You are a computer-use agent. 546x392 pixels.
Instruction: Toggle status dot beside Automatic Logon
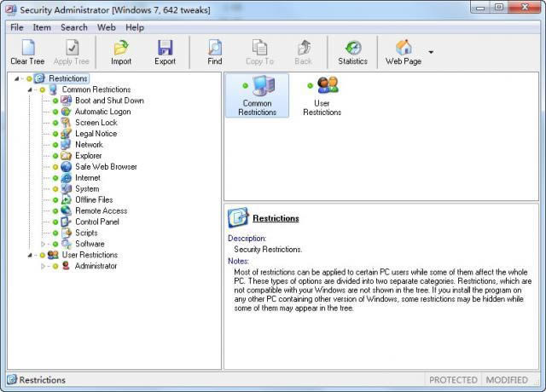55,112
